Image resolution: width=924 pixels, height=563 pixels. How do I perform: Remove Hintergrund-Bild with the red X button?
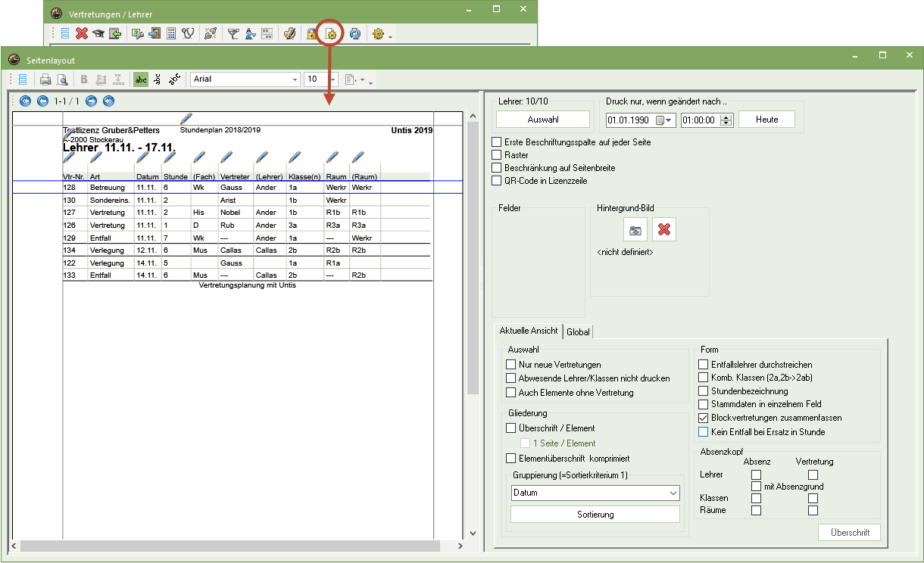point(664,229)
